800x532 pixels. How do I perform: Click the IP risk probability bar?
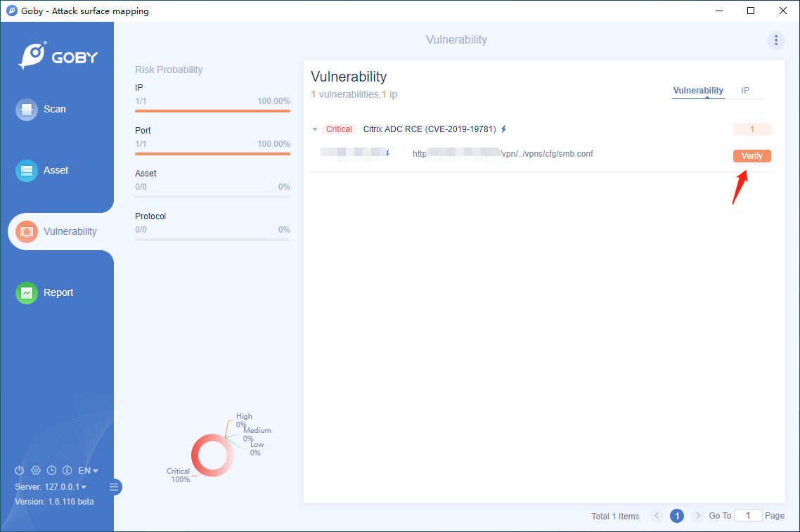pyautogui.click(x=212, y=110)
